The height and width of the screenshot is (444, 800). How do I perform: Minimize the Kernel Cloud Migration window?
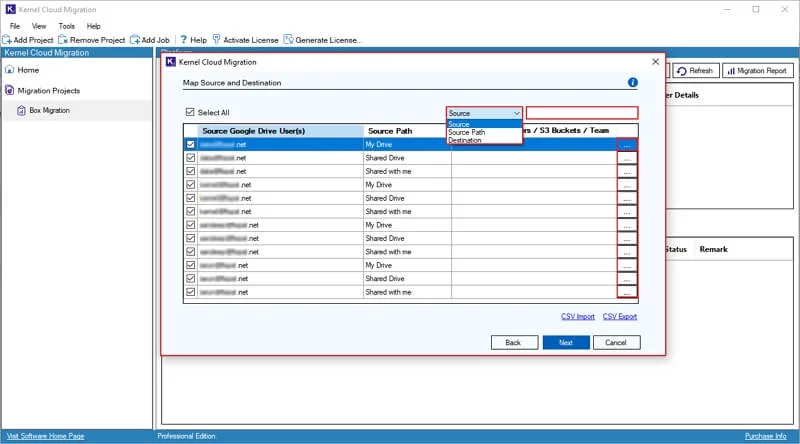(x=728, y=9)
